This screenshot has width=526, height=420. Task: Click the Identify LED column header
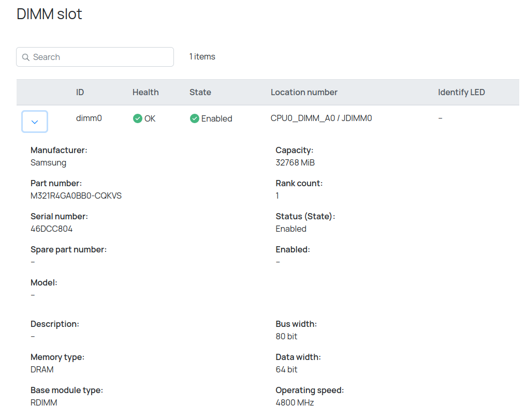coord(461,92)
